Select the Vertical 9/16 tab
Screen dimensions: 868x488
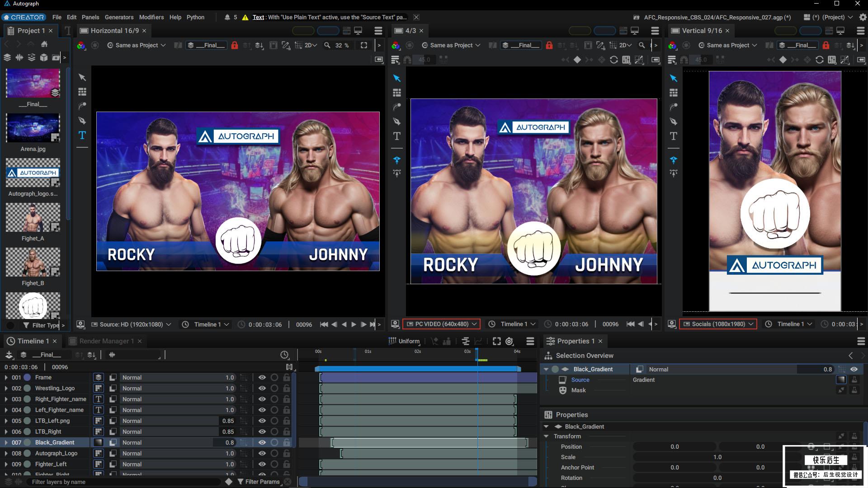click(701, 31)
